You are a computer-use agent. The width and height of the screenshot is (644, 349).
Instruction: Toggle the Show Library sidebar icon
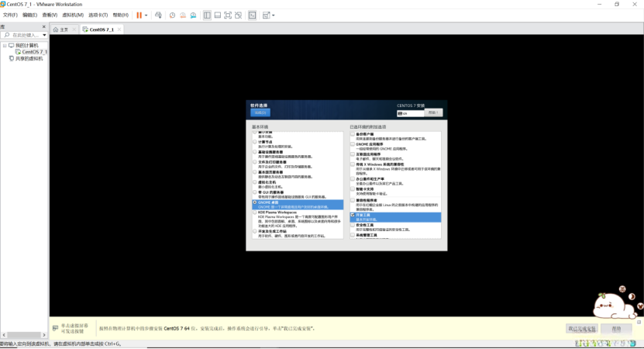click(x=207, y=16)
